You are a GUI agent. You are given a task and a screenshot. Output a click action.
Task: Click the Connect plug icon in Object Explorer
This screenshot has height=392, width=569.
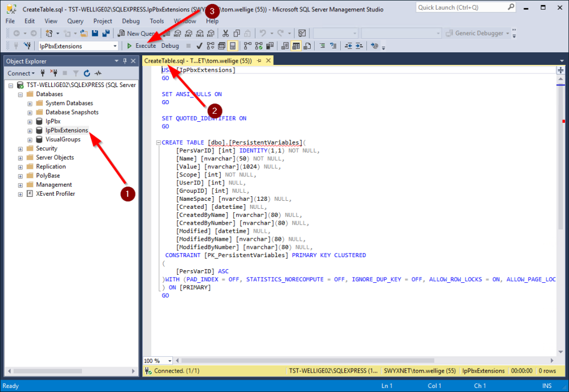[43, 73]
